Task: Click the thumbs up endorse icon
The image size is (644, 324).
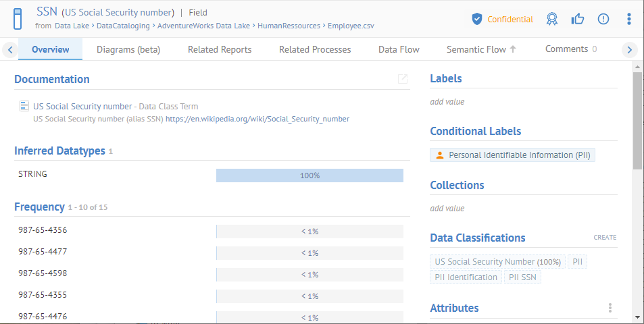Action: 578,19
